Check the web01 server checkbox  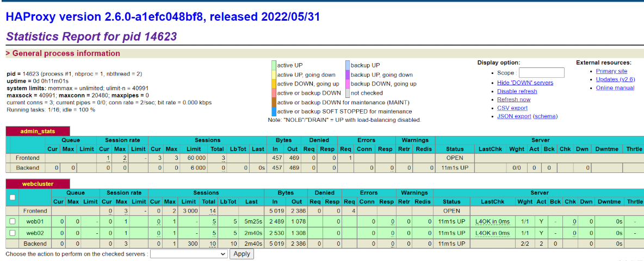[13, 222]
